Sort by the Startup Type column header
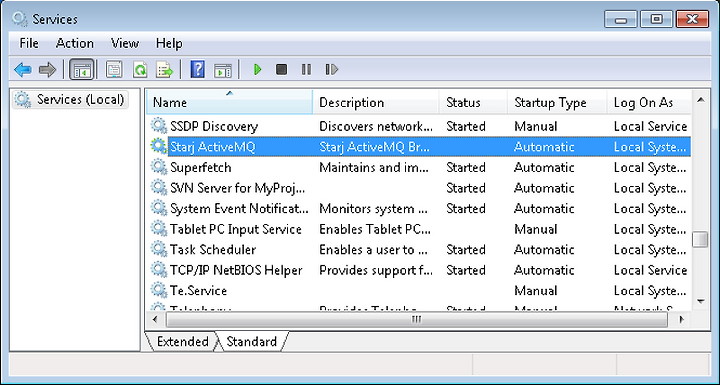The width and height of the screenshot is (720, 385). point(557,102)
